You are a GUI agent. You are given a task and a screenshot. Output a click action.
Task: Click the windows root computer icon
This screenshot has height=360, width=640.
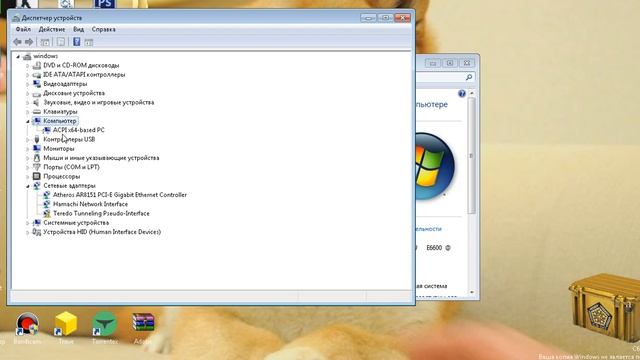[x=27, y=56]
